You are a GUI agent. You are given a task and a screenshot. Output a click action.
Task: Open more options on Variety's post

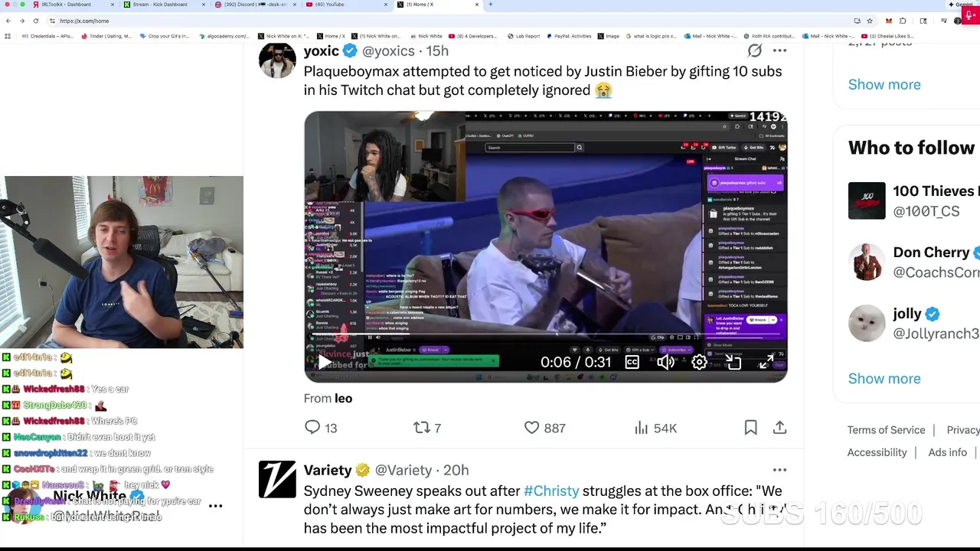[x=779, y=470]
